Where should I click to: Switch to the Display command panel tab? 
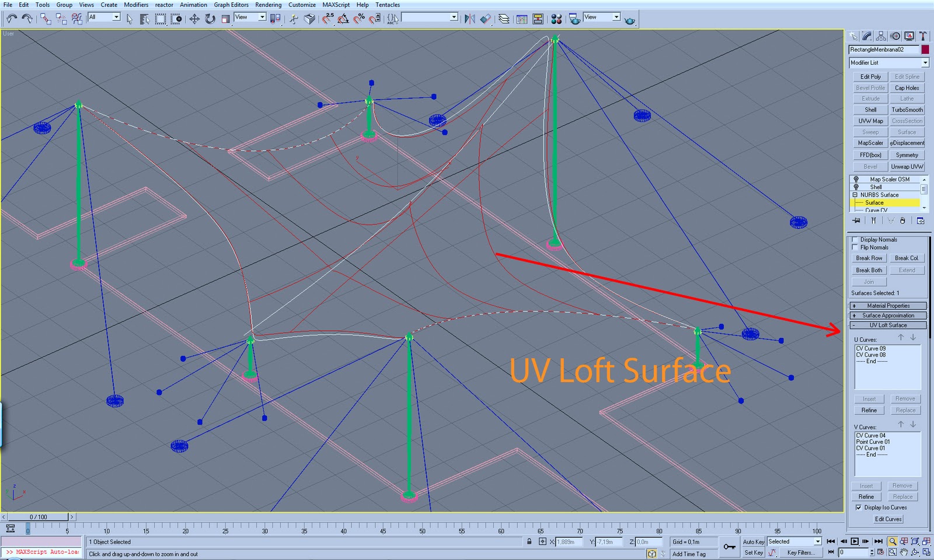pos(909,36)
